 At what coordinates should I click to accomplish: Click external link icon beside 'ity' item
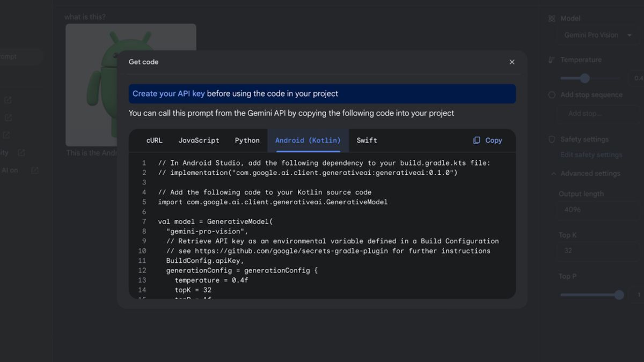point(21,153)
